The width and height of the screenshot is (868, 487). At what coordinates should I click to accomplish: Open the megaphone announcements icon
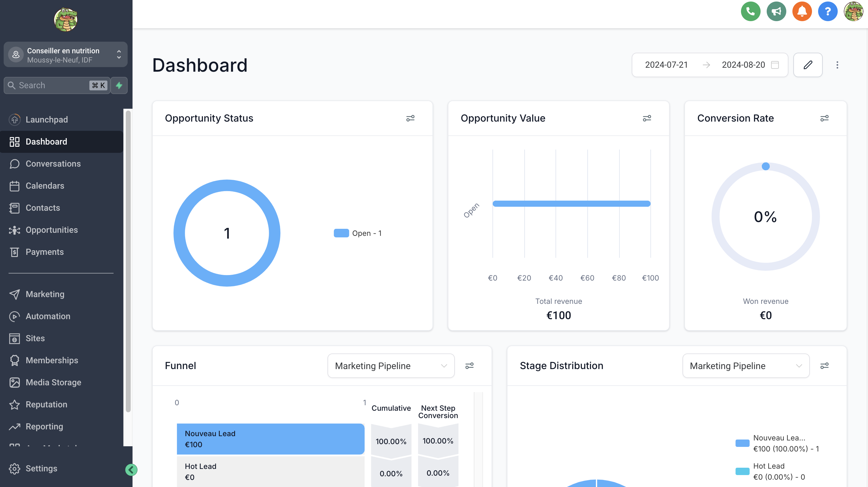[x=776, y=11]
